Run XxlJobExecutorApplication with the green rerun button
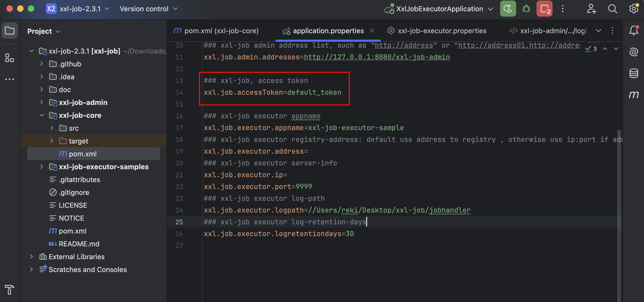 pyautogui.click(x=508, y=9)
